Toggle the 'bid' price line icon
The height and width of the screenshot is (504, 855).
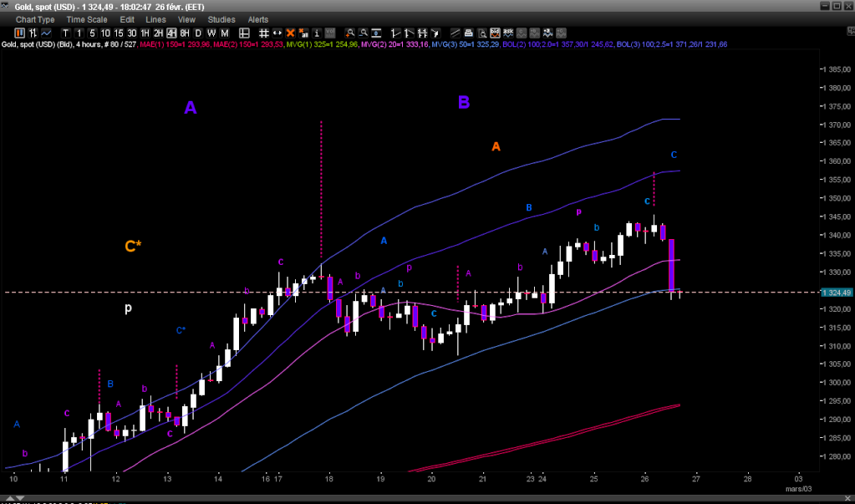(x=495, y=33)
